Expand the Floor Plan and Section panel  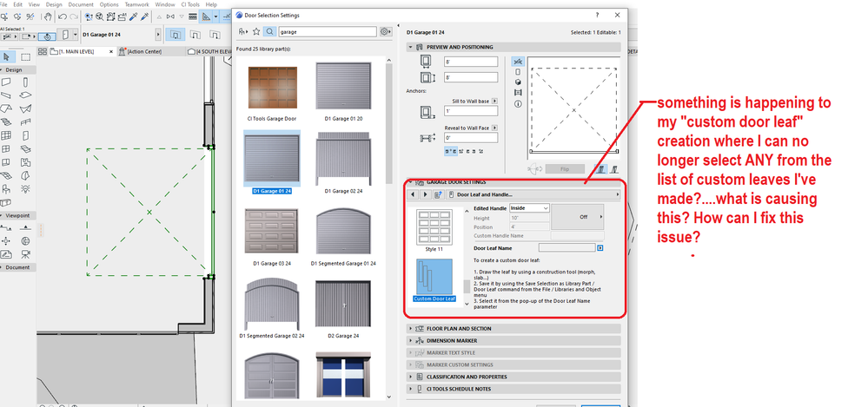pos(411,329)
